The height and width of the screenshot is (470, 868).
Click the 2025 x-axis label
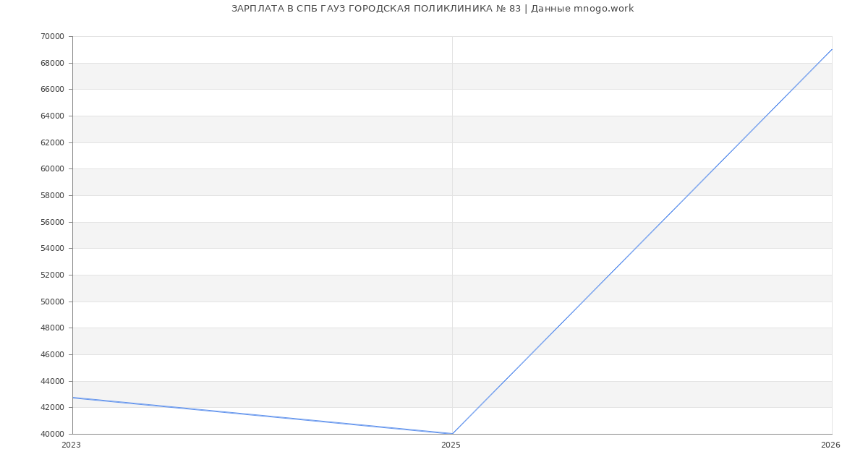tap(451, 445)
